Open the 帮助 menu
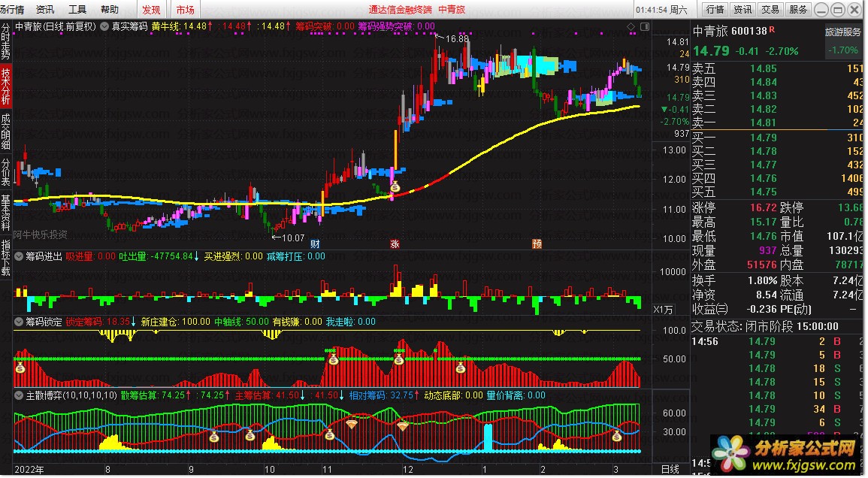 coord(110,10)
